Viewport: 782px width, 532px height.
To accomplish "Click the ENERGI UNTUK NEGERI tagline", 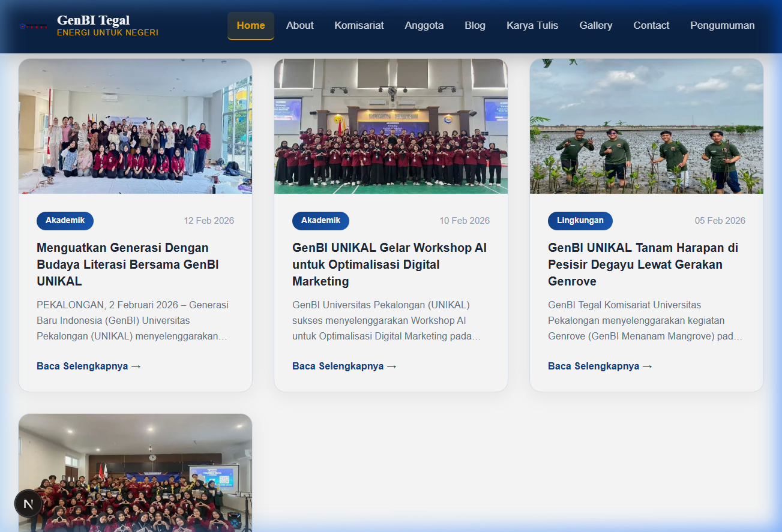I will (x=108, y=32).
